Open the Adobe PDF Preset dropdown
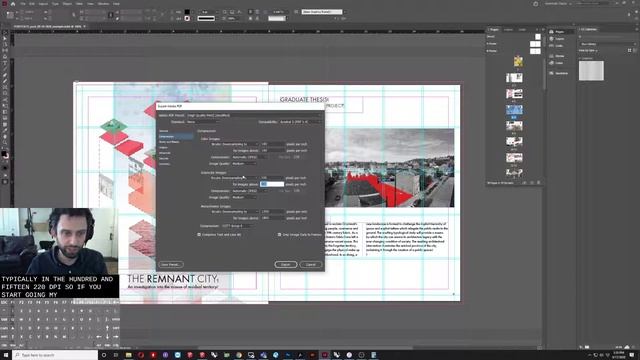 click(x=253, y=116)
